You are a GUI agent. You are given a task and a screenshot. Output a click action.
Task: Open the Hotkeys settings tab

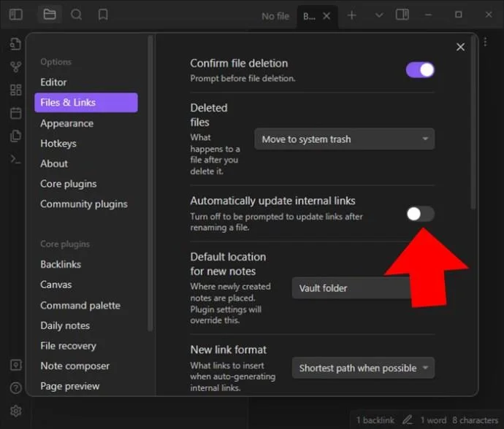pos(85,144)
